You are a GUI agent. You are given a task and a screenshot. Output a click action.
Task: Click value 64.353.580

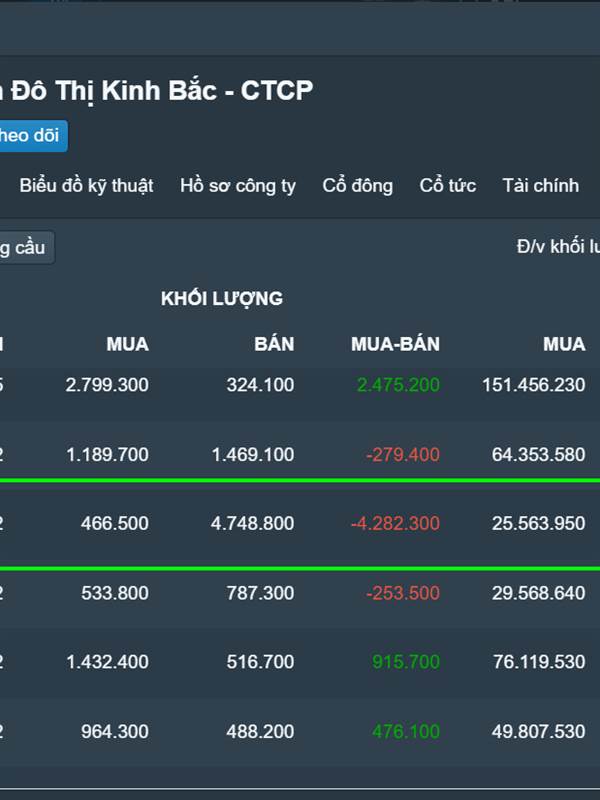pyautogui.click(x=538, y=455)
